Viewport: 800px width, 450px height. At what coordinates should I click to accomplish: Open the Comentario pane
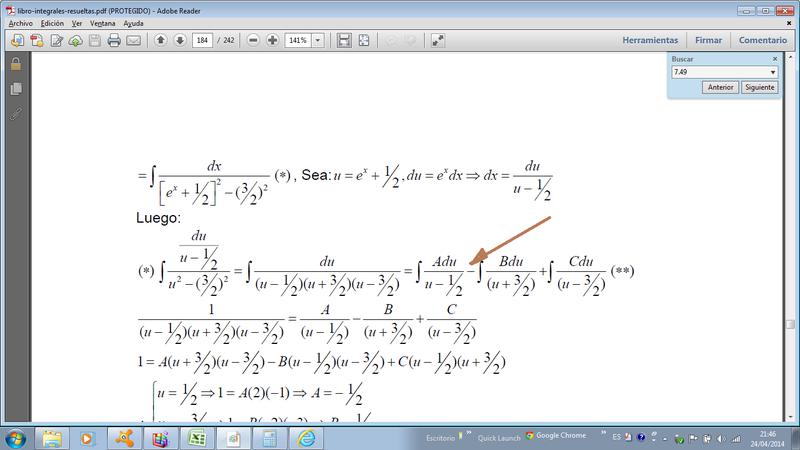coord(763,41)
